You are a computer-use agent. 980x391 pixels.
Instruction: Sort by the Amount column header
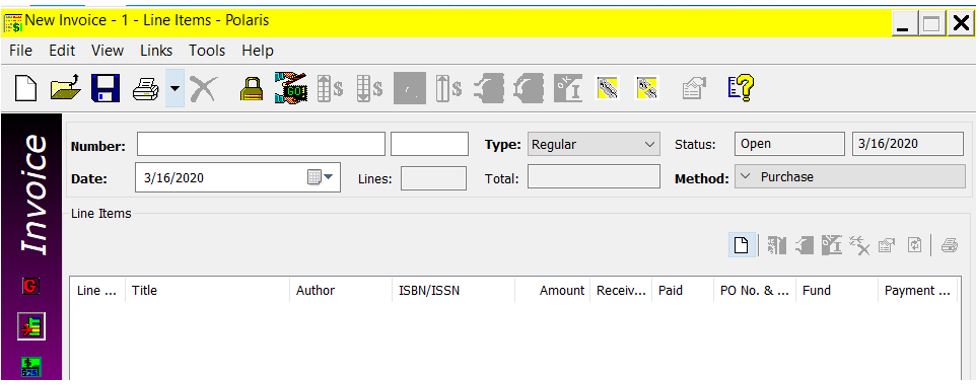coord(552,290)
